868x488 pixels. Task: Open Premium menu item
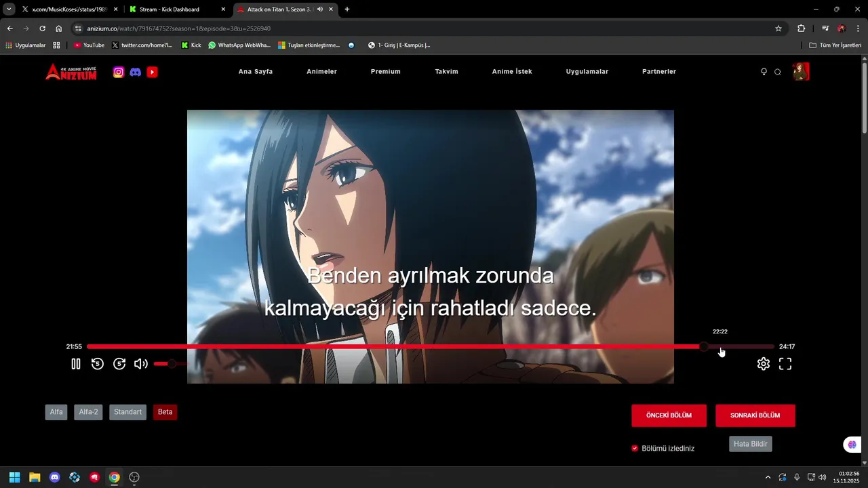click(x=385, y=72)
